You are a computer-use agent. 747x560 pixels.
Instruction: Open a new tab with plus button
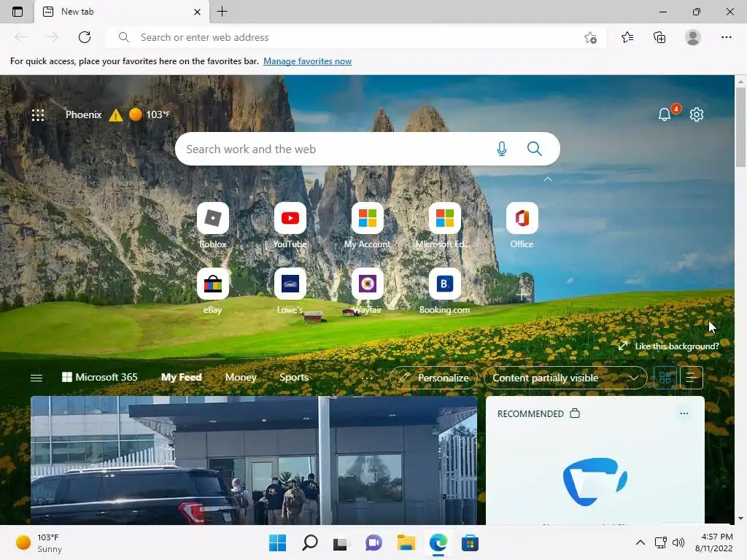[222, 12]
